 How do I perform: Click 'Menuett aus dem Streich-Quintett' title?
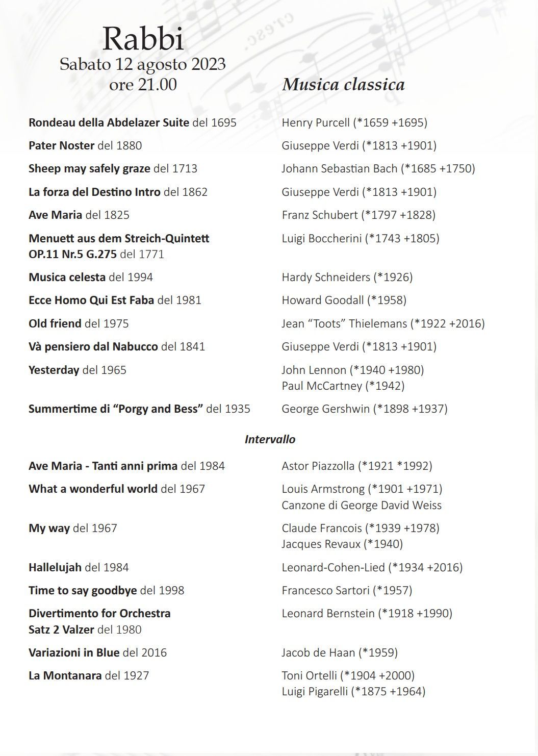coord(119,238)
